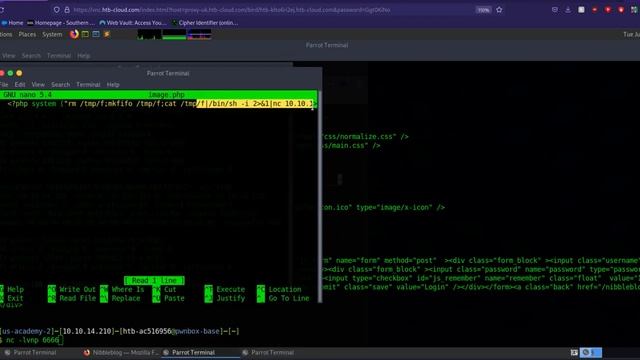Open Help menu in front terminal

113,84
